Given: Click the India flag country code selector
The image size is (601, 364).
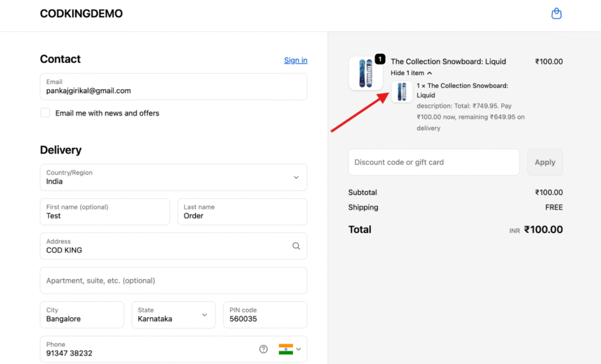Looking at the screenshot, I should click(289, 349).
